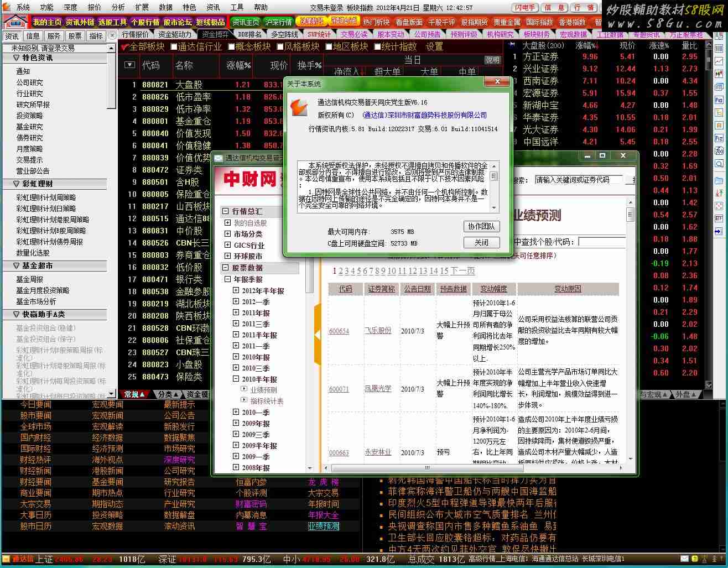Image resolution: width=728 pixels, height=568 pixels.
Task: Open the 600654 stock code link
Action: coord(339,331)
